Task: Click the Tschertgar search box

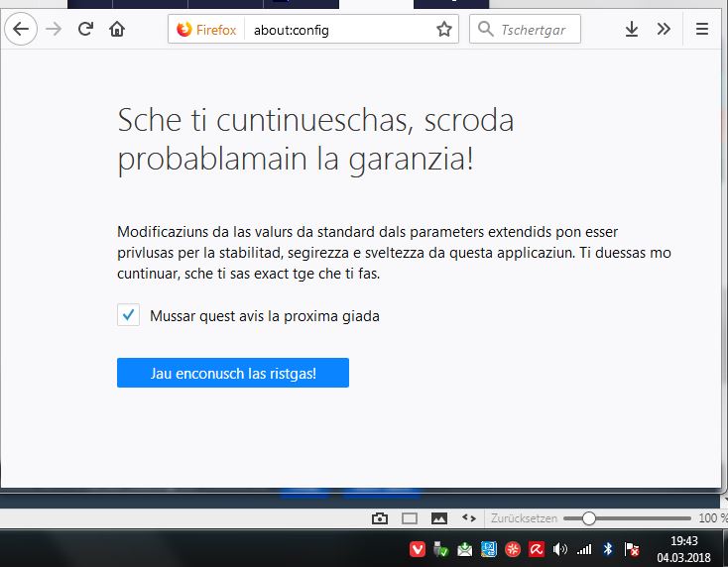Action: coord(525,29)
